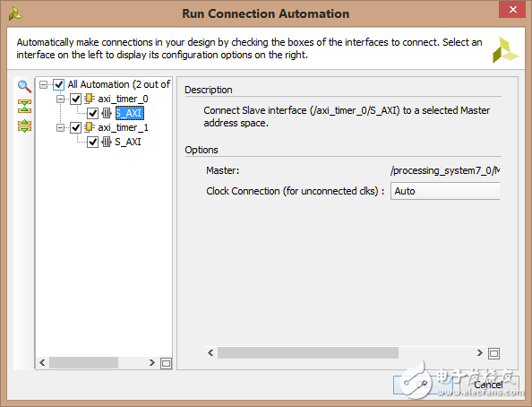Click the interface icon beside selected S_AXI
Screen dimensions: 532x407
click(107, 113)
